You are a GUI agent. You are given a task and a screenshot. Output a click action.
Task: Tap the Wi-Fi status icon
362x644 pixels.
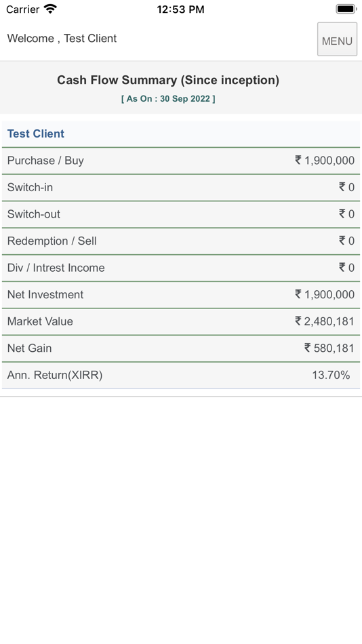click(x=50, y=9)
